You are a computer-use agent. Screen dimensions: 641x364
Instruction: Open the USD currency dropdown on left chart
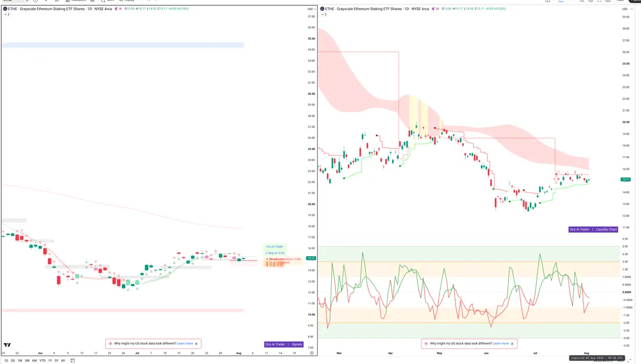[311, 9]
